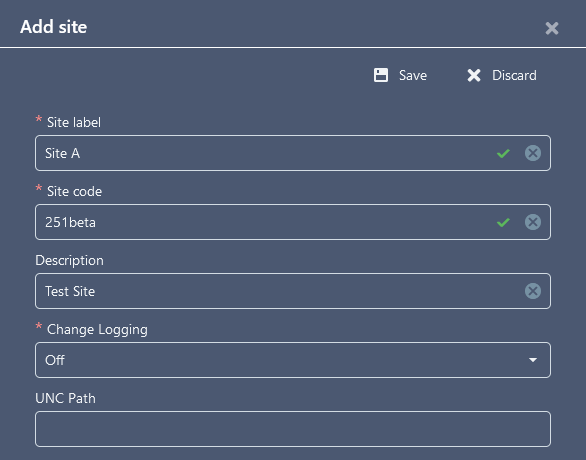The image size is (586, 460).
Task: Focus the Site code input containing 251beta
Action: tap(293, 222)
